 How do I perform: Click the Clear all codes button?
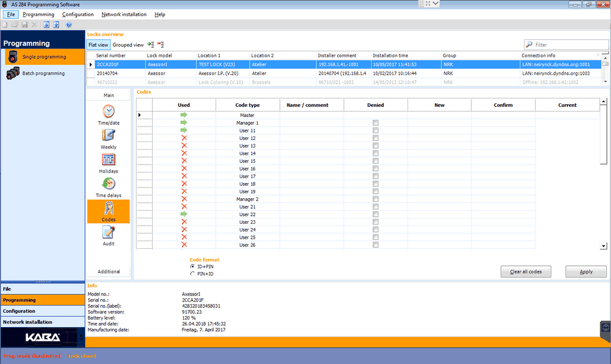[x=526, y=272]
